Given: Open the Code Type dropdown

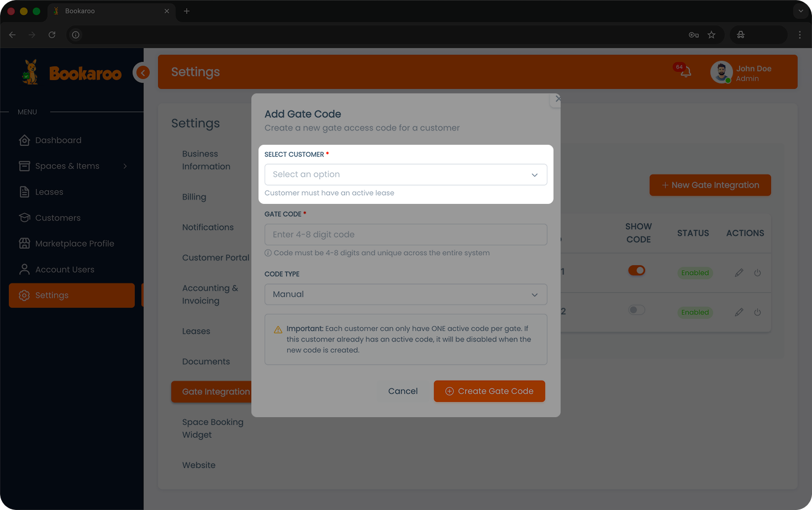Looking at the screenshot, I should tap(405, 295).
